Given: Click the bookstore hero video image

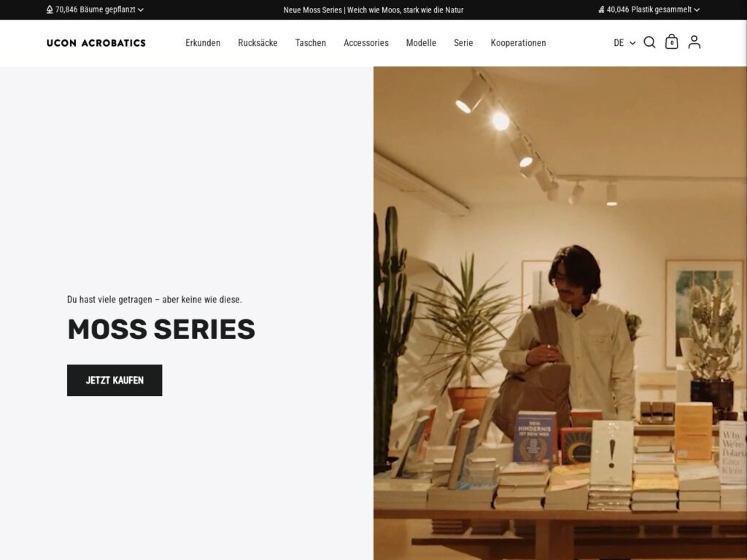Looking at the screenshot, I should tap(560, 314).
